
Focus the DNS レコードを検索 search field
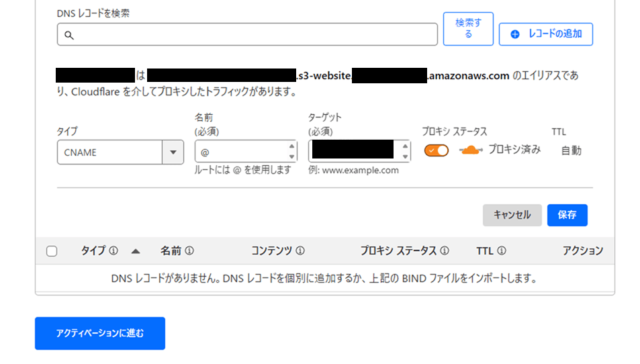[247, 34]
